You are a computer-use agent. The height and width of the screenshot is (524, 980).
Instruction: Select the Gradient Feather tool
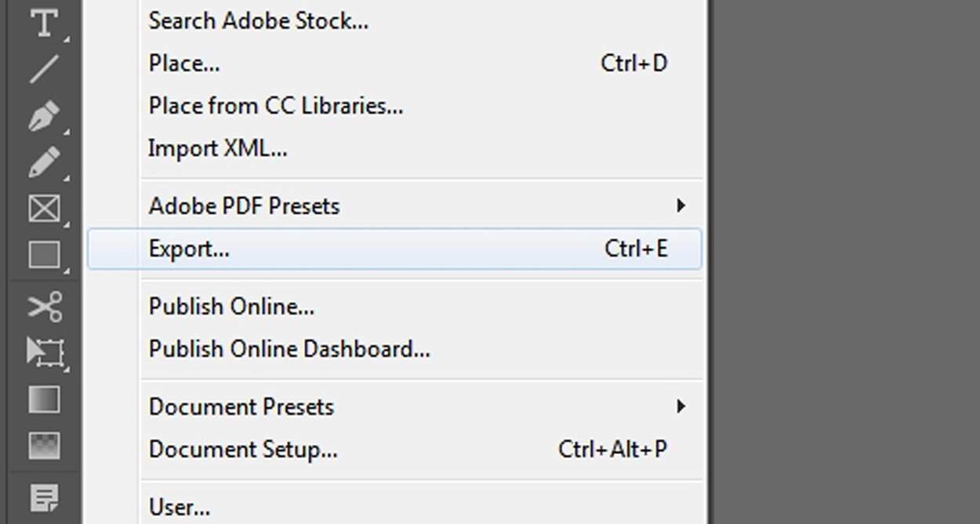point(44,446)
